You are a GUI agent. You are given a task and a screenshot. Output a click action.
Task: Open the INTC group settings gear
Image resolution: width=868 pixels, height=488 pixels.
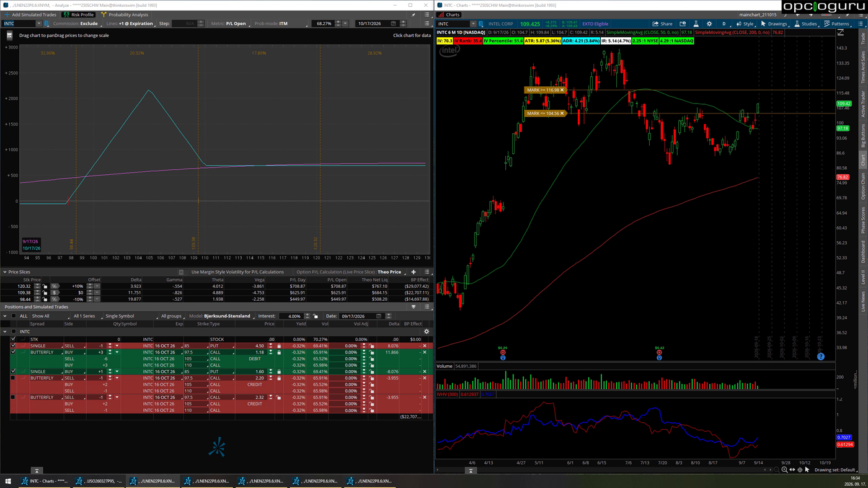click(426, 332)
